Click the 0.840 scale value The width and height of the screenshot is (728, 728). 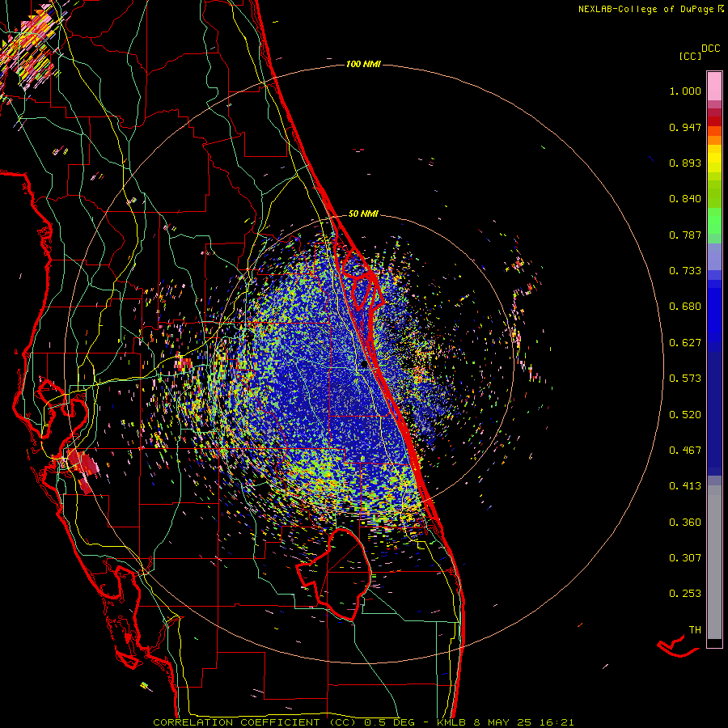point(685,199)
